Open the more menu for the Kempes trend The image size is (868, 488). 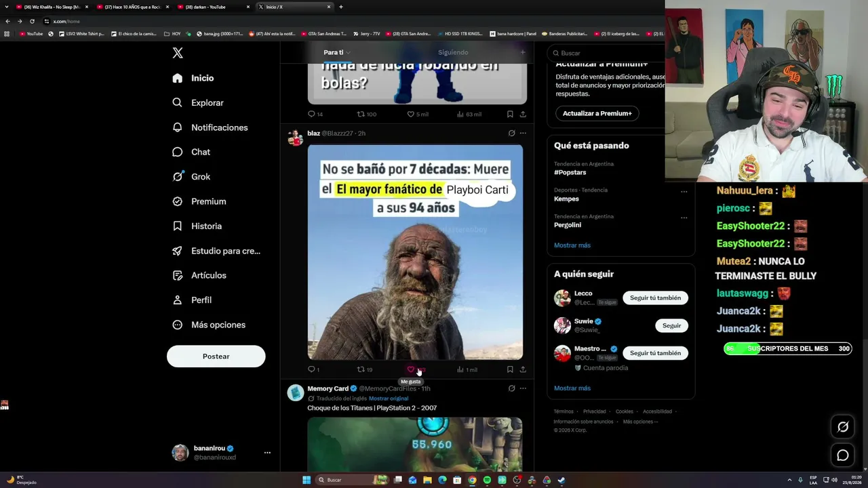(x=684, y=192)
